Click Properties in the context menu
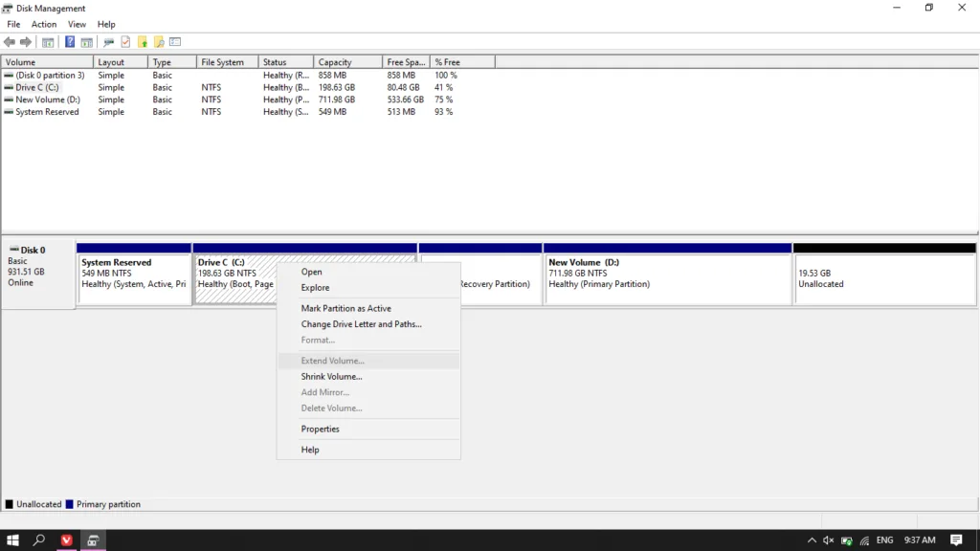The image size is (980, 551). tap(320, 430)
